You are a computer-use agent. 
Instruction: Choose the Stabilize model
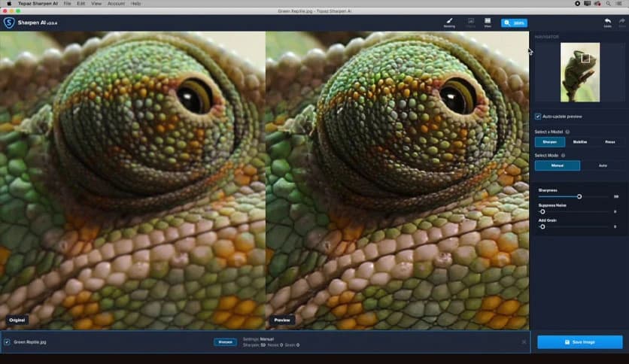click(579, 141)
